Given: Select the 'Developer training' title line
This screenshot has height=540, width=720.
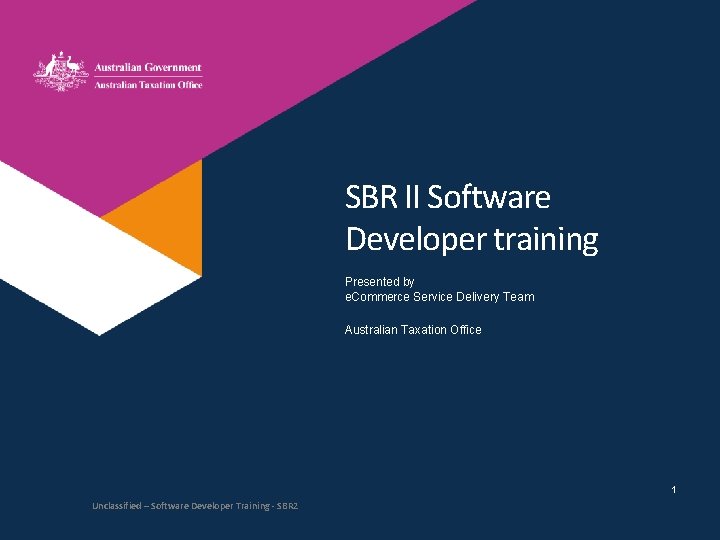Looking at the screenshot, I should point(472,239).
